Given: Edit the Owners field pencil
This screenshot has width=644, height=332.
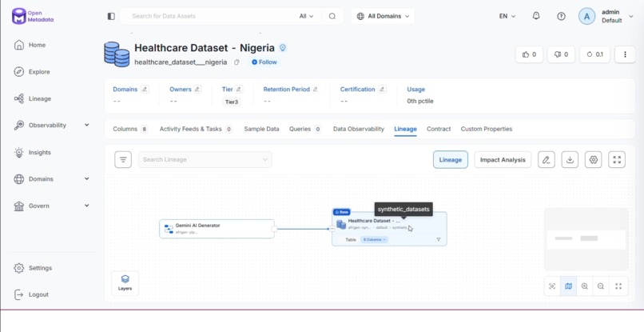Looking at the screenshot, I should (x=197, y=90).
